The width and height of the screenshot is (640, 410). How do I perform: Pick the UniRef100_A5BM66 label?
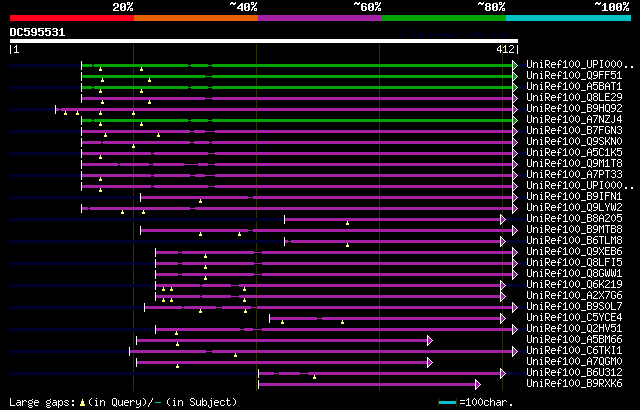[x=574, y=340]
